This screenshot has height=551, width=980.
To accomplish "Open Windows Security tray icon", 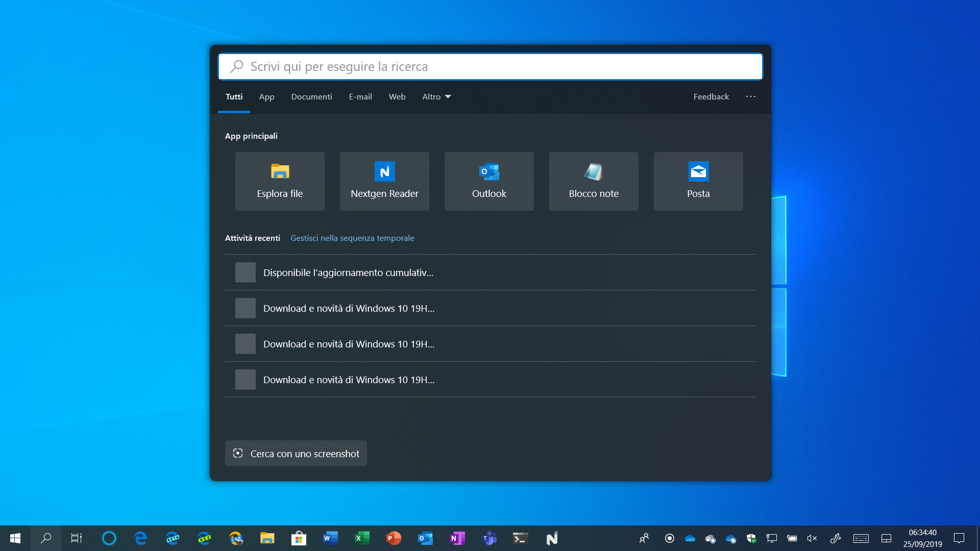I will click(x=751, y=538).
